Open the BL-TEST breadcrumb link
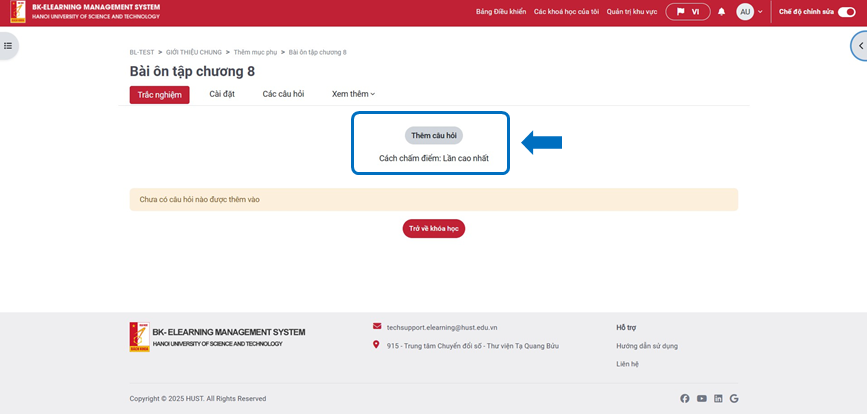 click(142, 53)
